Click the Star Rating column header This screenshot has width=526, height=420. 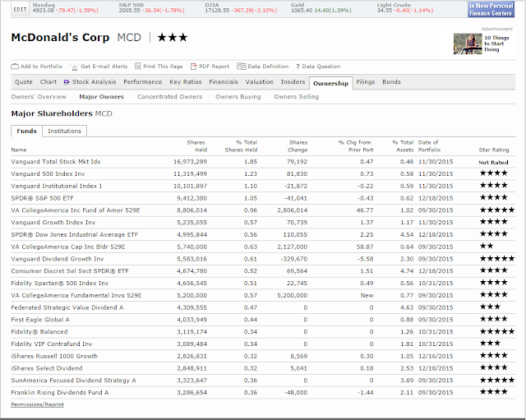point(494,150)
